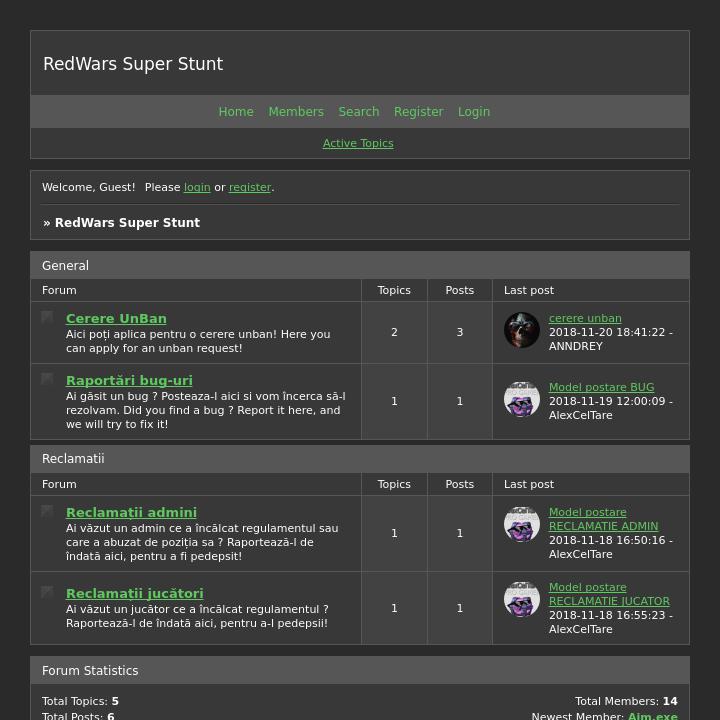This screenshot has height=720, width=720.
Task: Open Login from the navigation bar
Action: coord(474,112)
